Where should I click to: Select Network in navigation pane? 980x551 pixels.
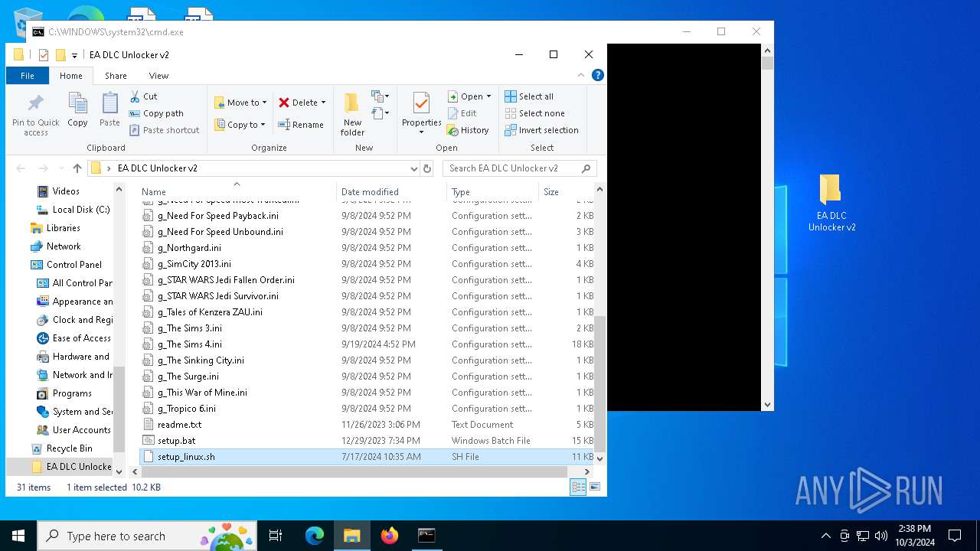(x=63, y=246)
